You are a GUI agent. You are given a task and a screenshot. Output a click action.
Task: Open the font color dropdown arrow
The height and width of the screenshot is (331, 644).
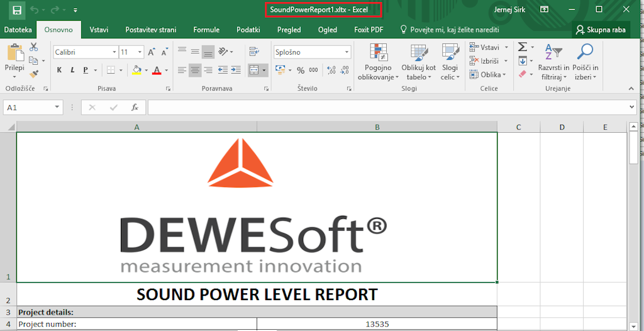pyautogui.click(x=166, y=70)
